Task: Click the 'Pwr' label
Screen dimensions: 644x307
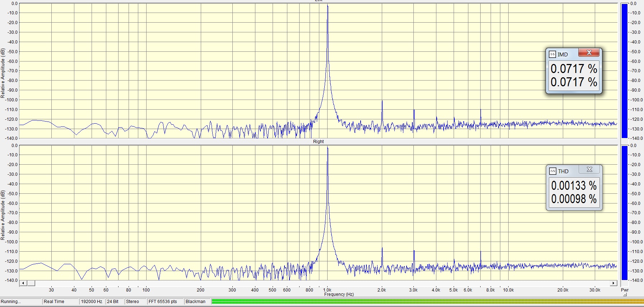Action: coord(625,290)
